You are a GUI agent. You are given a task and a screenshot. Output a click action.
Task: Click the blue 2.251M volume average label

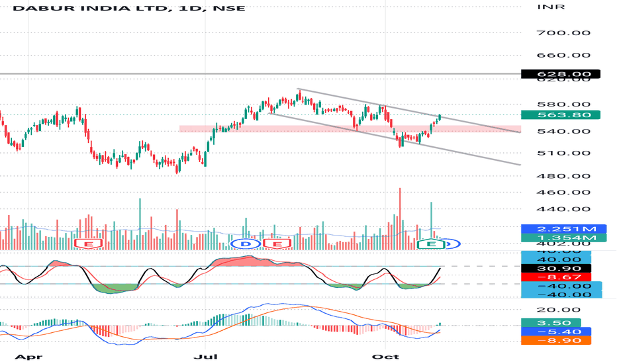(563, 228)
